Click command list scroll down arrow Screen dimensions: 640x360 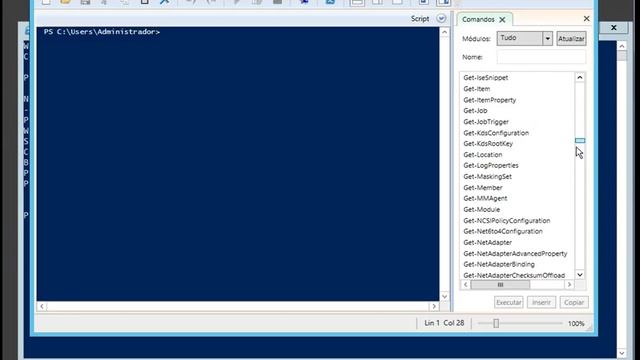(x=580, y=275)
